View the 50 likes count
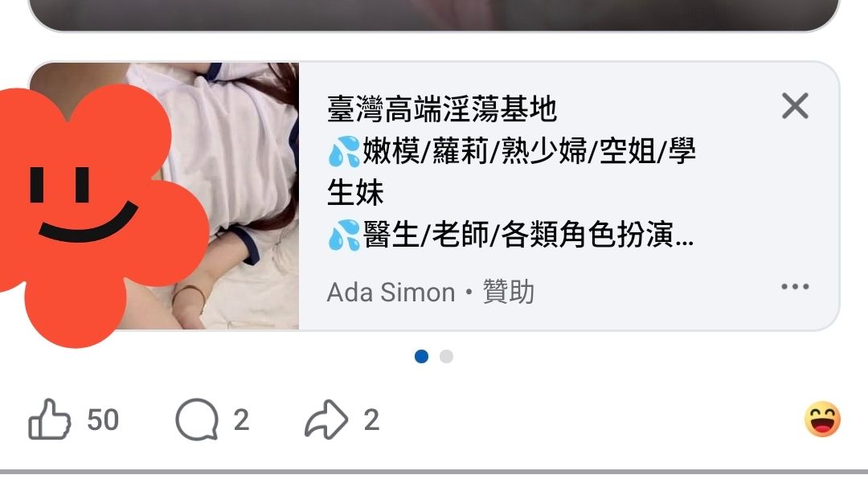 pos(103,420)
